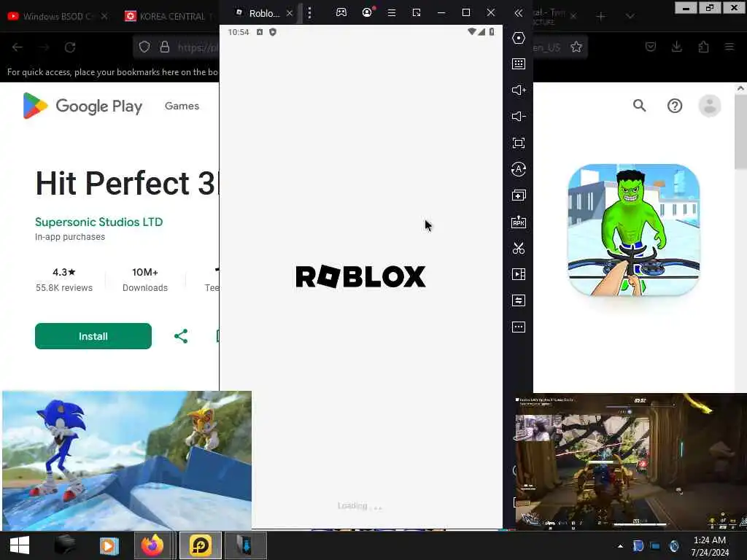
Task: Click emulator mini-window mode icon
Action: (x=417, y=13)
